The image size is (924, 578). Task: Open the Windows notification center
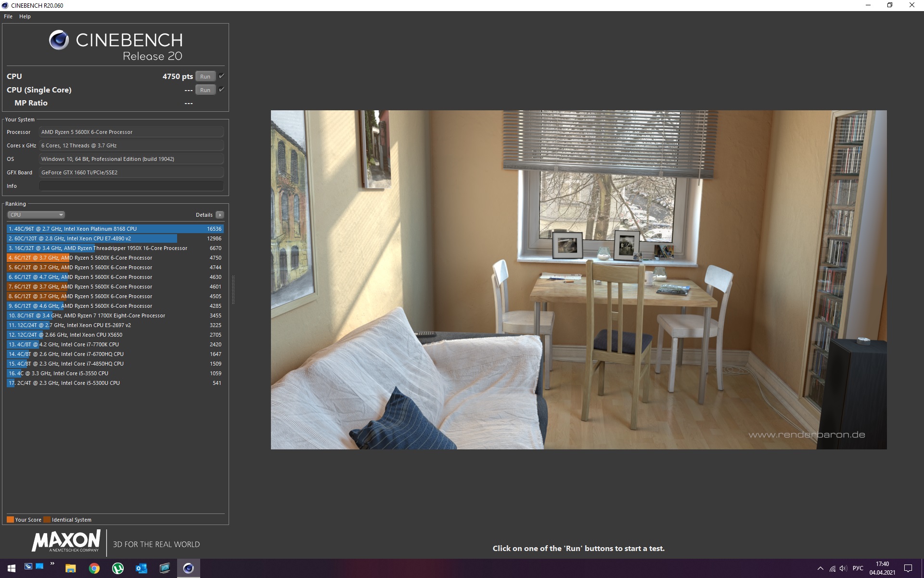[908, 568]
